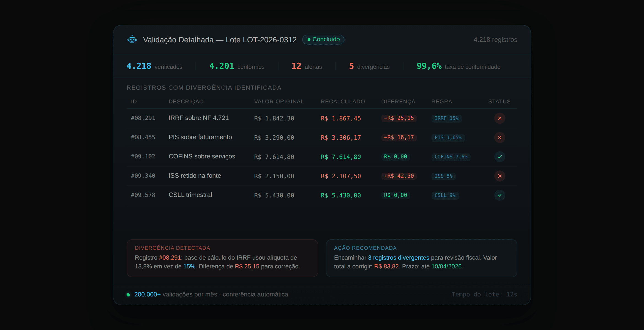The image size is (644, 330).
Task: Click the green check status on the COFINS row
Action: click(x=500, y=157)
